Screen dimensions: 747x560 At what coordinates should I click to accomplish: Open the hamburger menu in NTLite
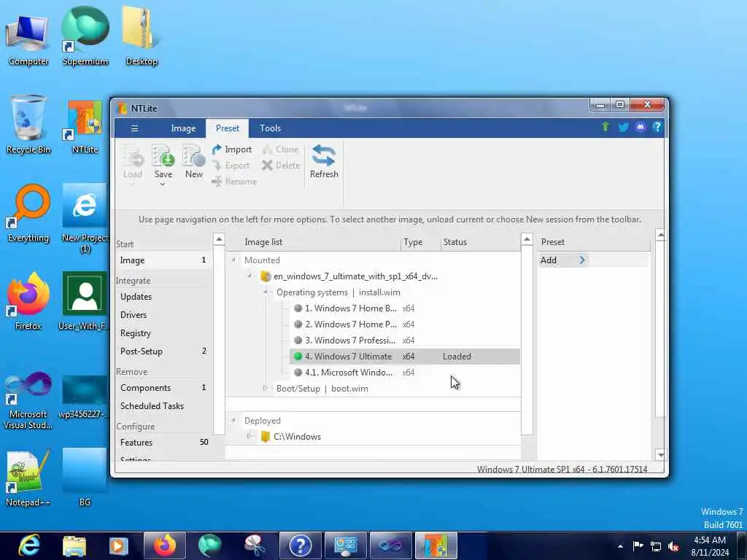[x=134, y=128]
